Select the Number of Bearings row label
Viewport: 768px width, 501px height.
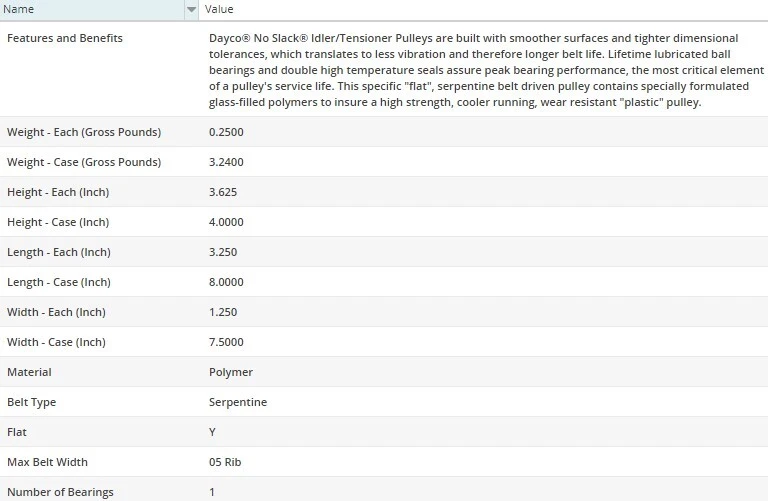click(60, 492)
